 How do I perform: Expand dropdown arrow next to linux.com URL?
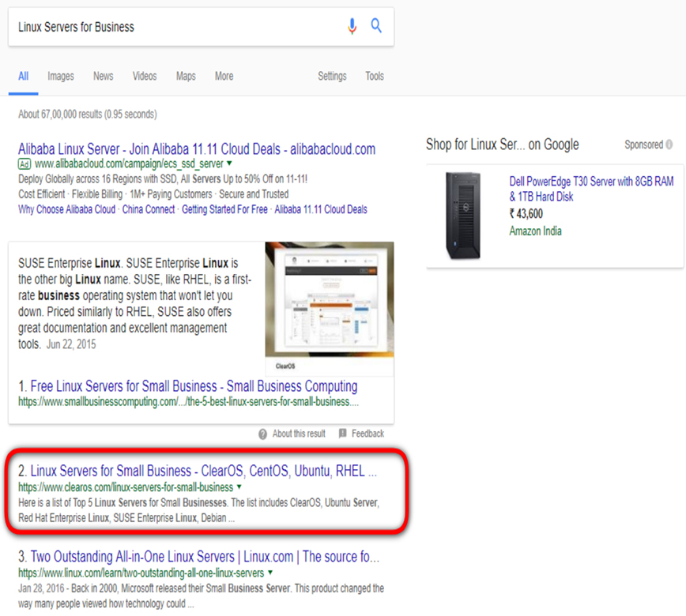270,573
